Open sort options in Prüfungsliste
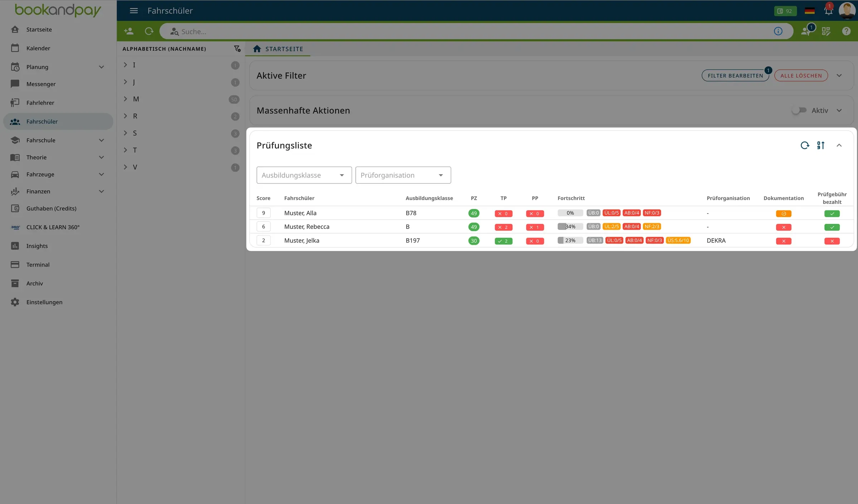The height and width of the screenshot is (504, 858). pyautogui.click(x=821, y=145)
